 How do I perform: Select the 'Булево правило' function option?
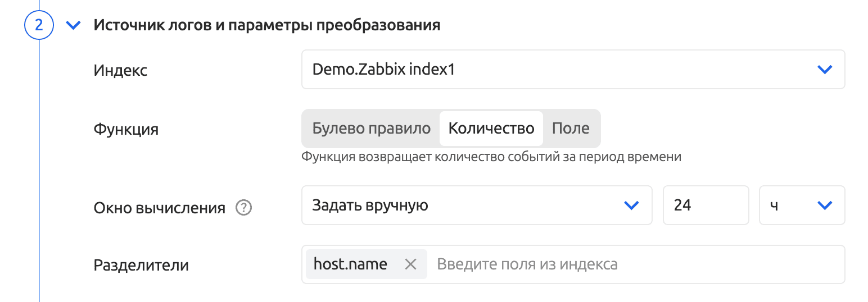pos(371,129)
